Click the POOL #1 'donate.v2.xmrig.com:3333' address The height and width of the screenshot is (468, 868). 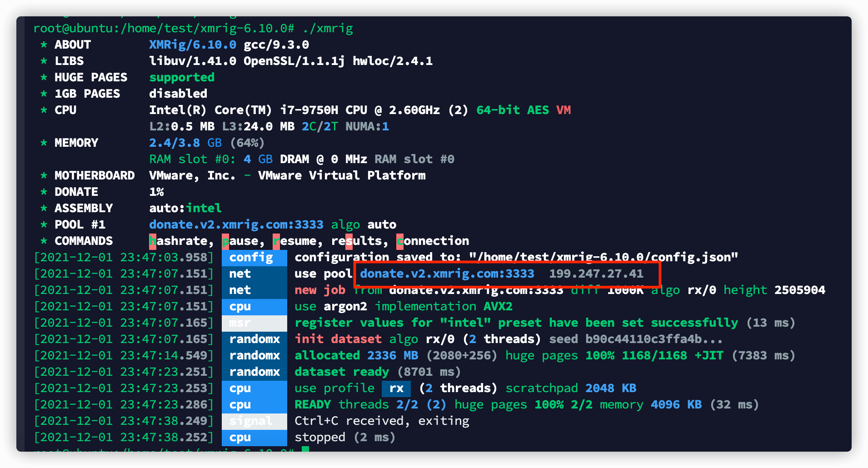point(236,224)
